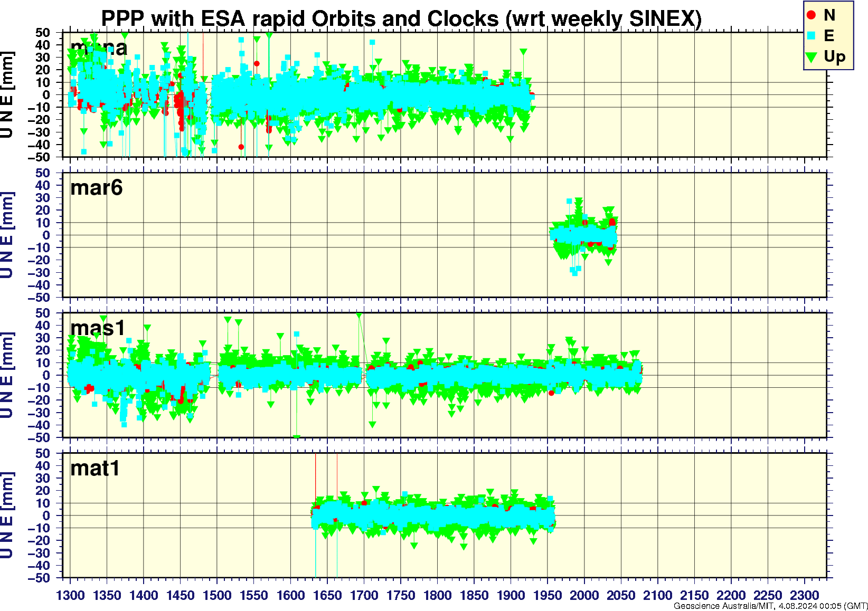The height and width of the screenshot is (611, 868).
Task: Click the x-axis tick label 1750
Action: (401, 595)
